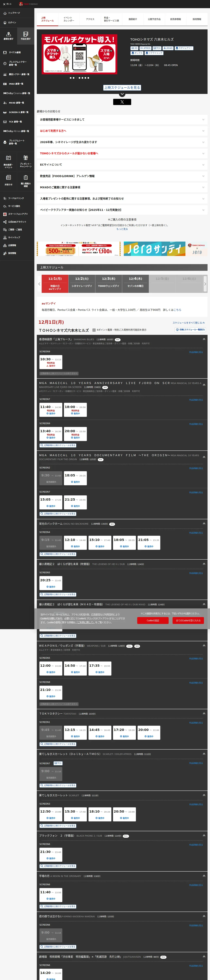The height and width of the screenshot is (980, 210).
Task: Expand MX4Dのご鑑賞に関する注意事項 notice
Action: click(122, 187)
